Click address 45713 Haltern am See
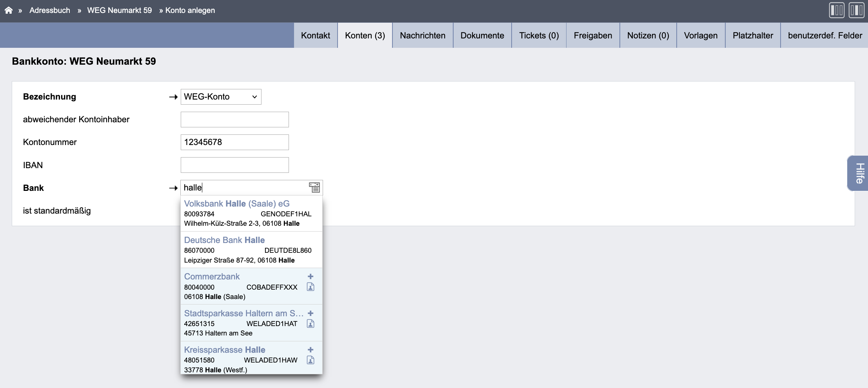868x388 pixels. pos(218,333)
